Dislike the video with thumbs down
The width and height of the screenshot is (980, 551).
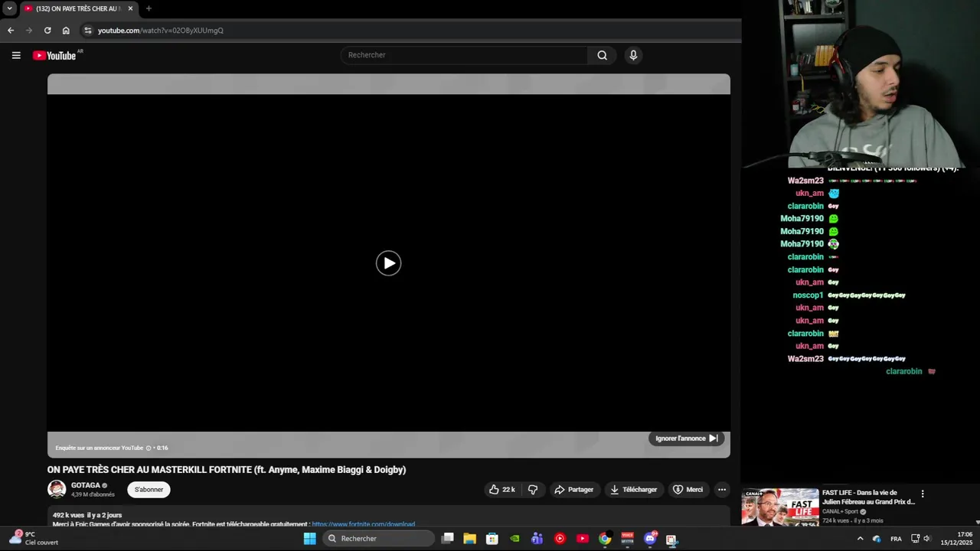coord(533,490)
